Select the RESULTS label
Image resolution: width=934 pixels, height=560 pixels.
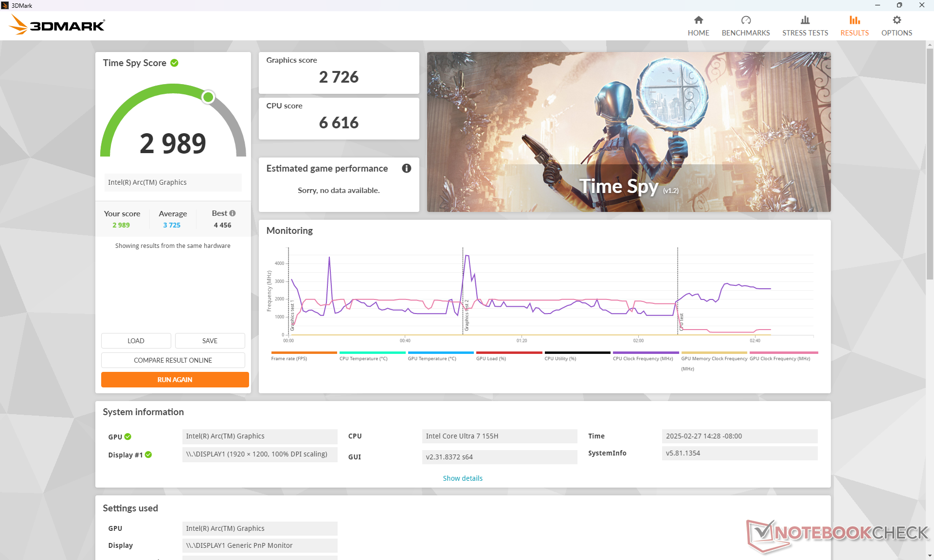855,33
